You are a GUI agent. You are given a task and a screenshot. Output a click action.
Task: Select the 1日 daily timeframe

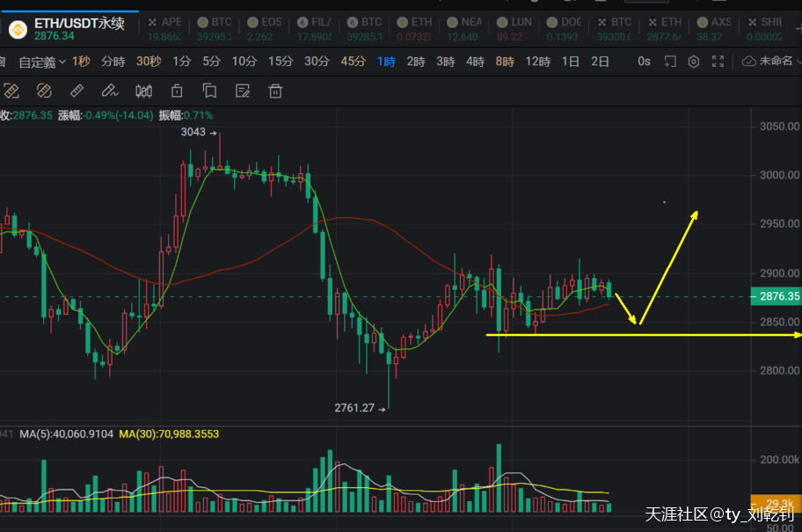(x=570, y=62)
